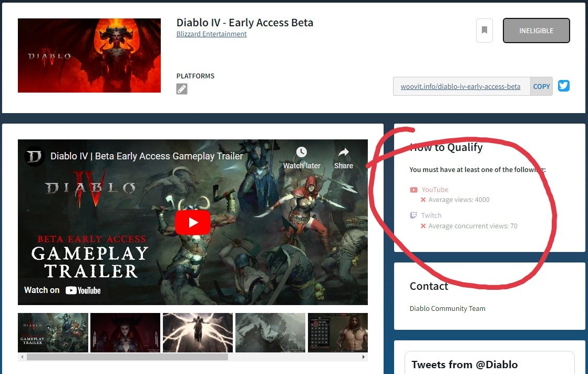Click the bookmark ribbon icon
The height and width of the screenshot is (374, 588).
(483, 30)
